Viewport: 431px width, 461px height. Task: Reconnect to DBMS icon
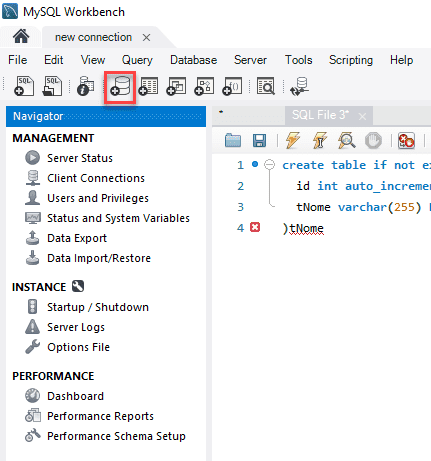tap(299, 86)
